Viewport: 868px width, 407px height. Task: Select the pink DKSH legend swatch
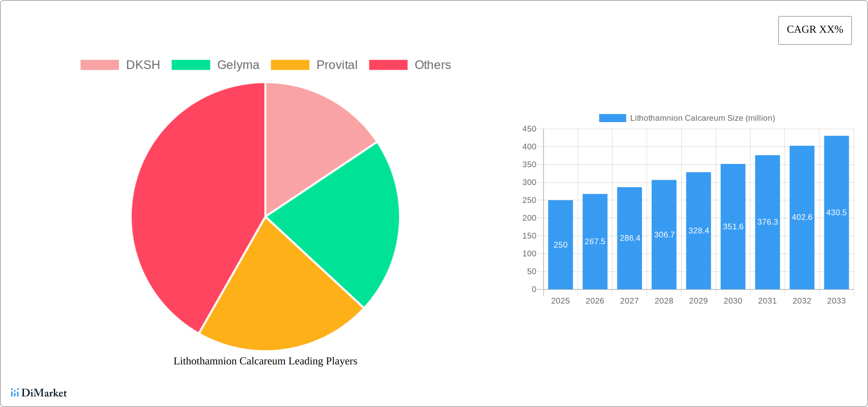click(x=100, y=65)
